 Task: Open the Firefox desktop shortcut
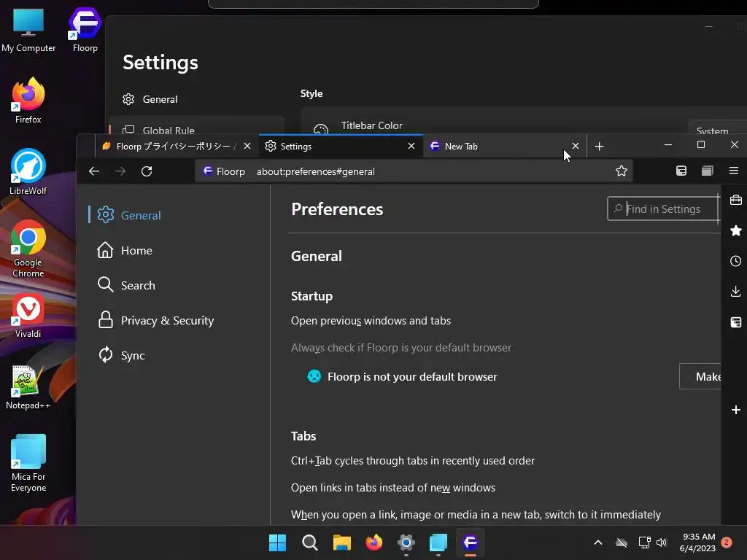point(28,101)
